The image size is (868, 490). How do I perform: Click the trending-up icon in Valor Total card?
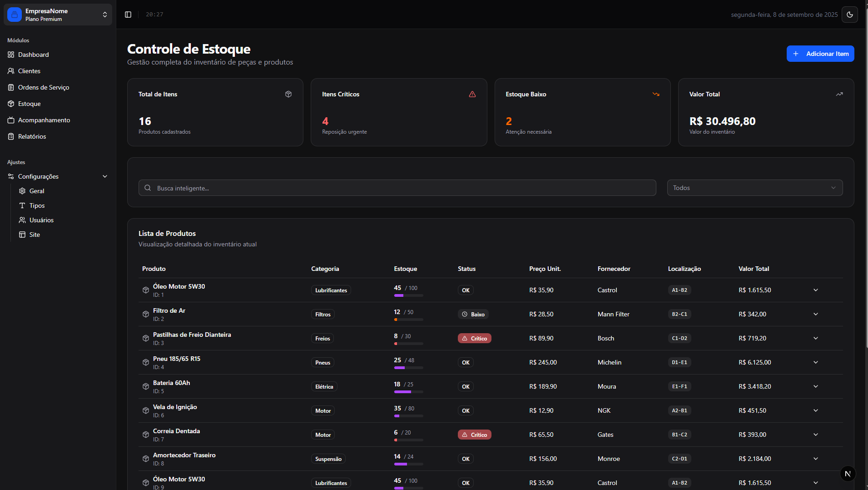click(x=839, y=94)
